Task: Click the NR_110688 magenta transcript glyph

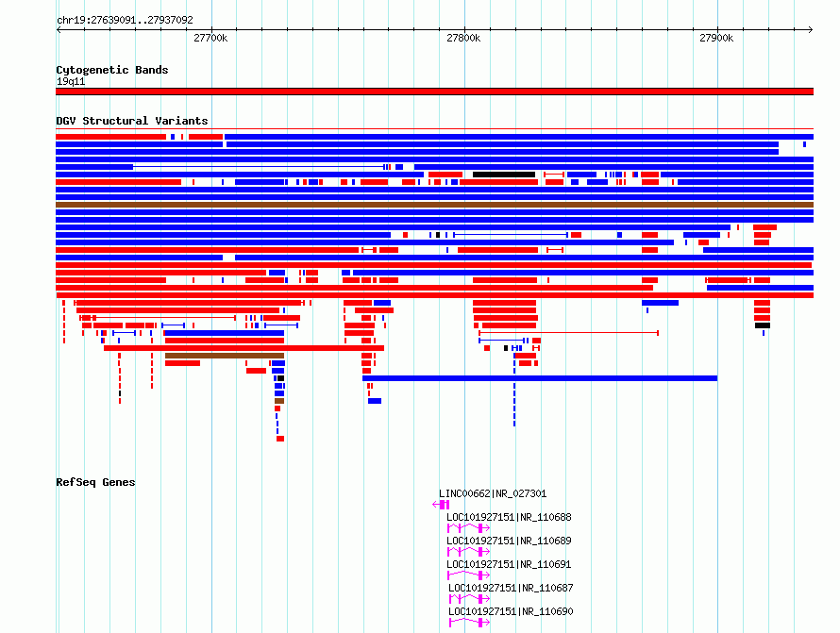Action: coord(468,528)
